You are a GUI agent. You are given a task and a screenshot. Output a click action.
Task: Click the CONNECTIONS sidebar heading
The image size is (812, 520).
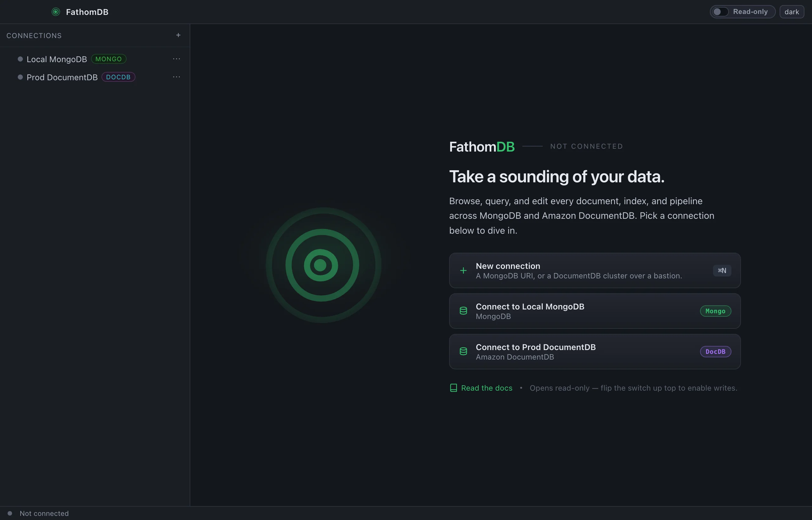34,36
